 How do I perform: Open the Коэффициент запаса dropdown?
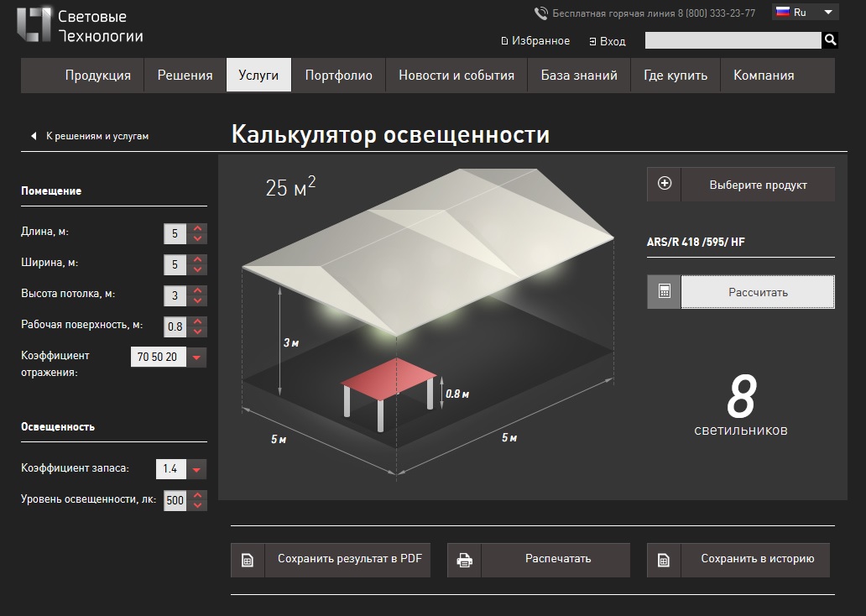196,470
